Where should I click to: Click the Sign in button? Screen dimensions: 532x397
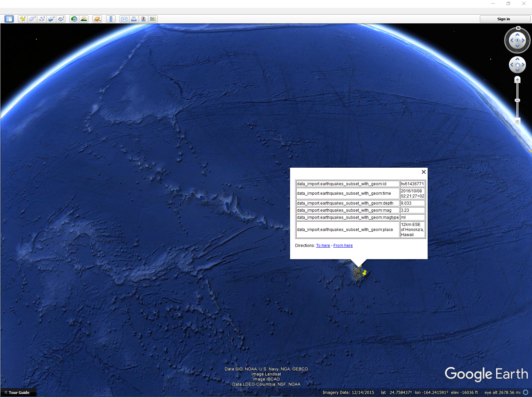tap(505, 19)
